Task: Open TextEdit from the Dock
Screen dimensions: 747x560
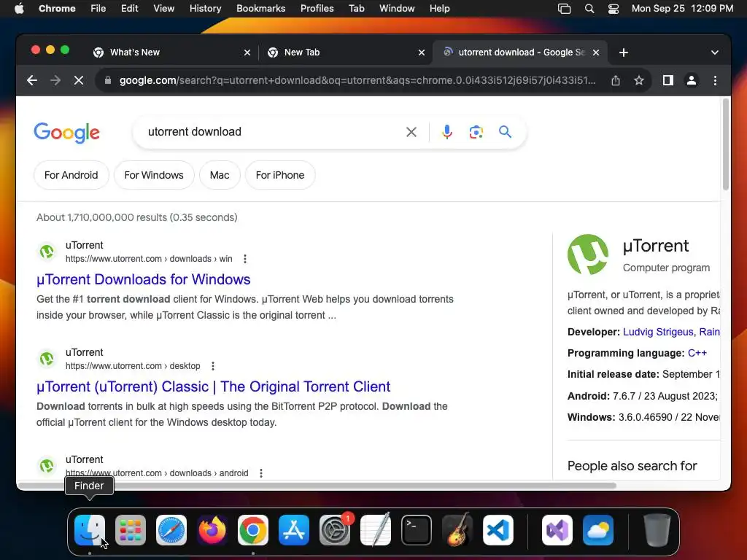Action: click(x=376, y=530)
